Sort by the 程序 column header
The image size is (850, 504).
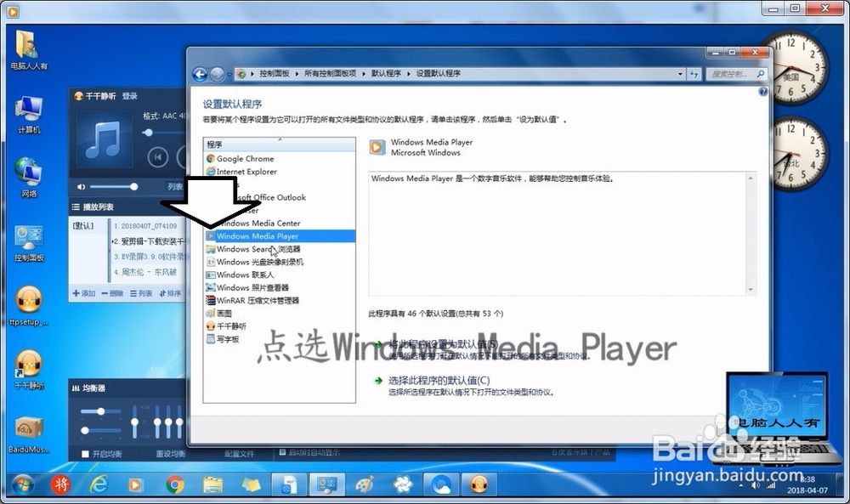279,144
